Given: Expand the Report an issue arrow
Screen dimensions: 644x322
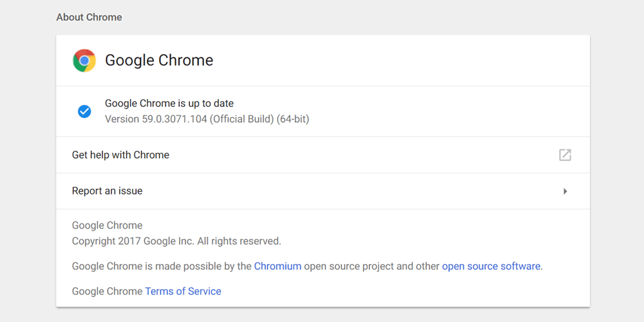Looking at the screenshot, I should click(x=565, y=191).
